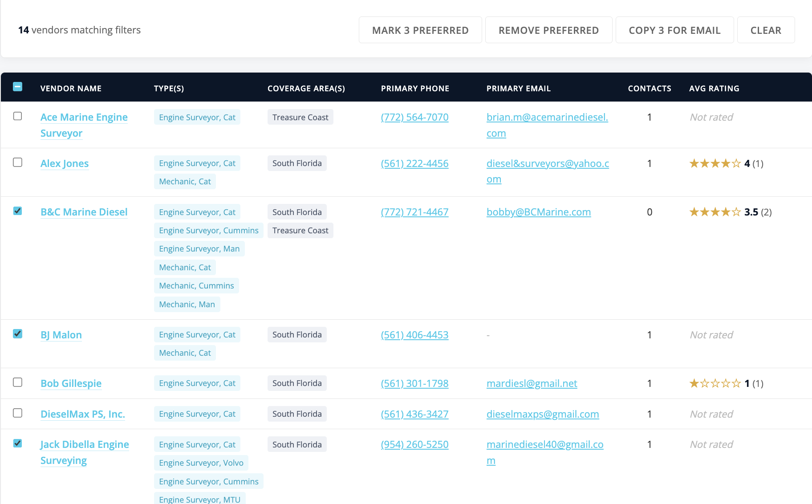Copy 3 vendors for email

click(674, 30)
